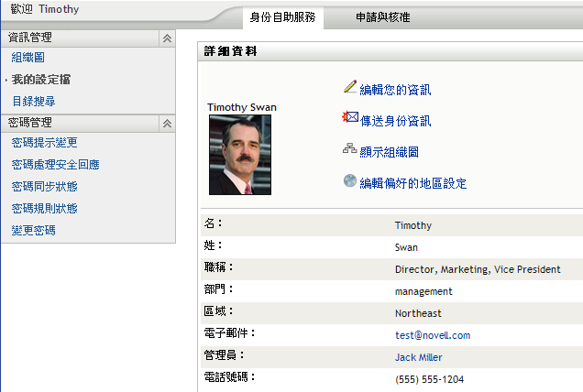Image resolution: width=583 pixels, height=392 pixels.
Task: Click the 管理員 field label
Action: click(224, 355)
